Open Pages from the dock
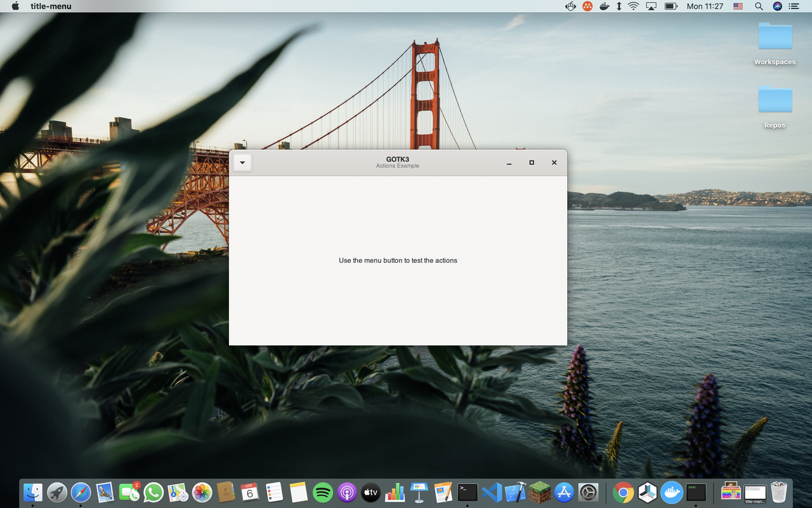812x508 pixels. 443,492
